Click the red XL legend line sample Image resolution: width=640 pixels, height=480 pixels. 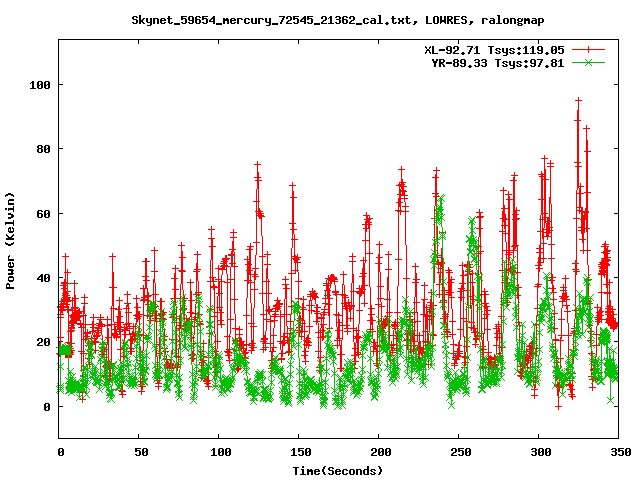[x=588, y=50]
